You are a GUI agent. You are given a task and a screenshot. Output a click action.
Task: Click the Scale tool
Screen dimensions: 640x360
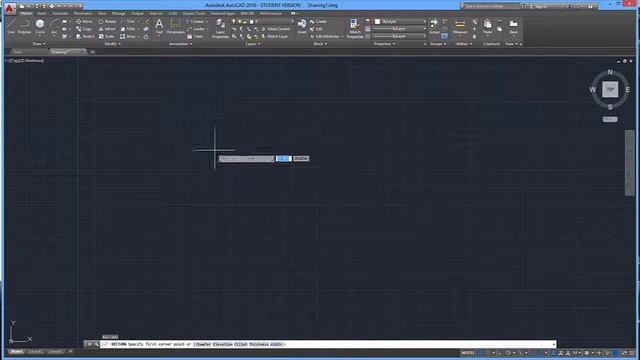106,36
